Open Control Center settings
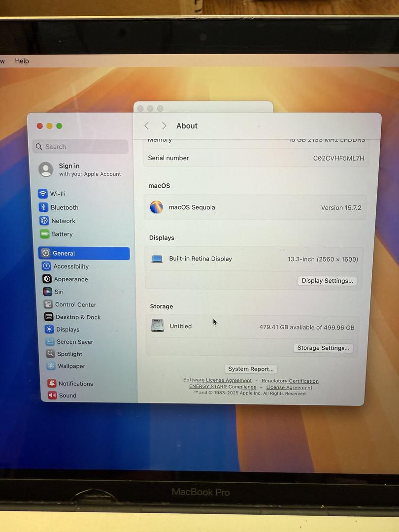Image resolution: width=399 pixels, height=532 pixels. pyautogui.click(x=75, y=304)
